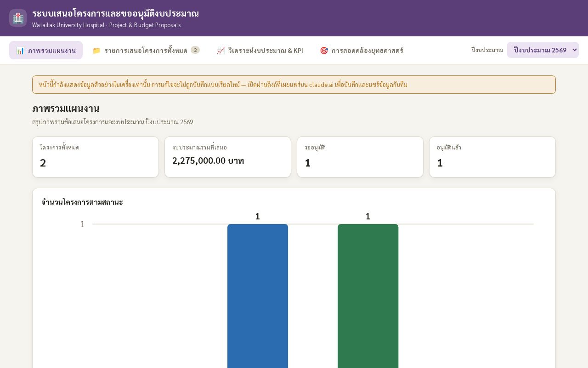The width and height of the screenshot is (588, 368).
Task: Click the green bar in status chart
Action: (368, 296)
